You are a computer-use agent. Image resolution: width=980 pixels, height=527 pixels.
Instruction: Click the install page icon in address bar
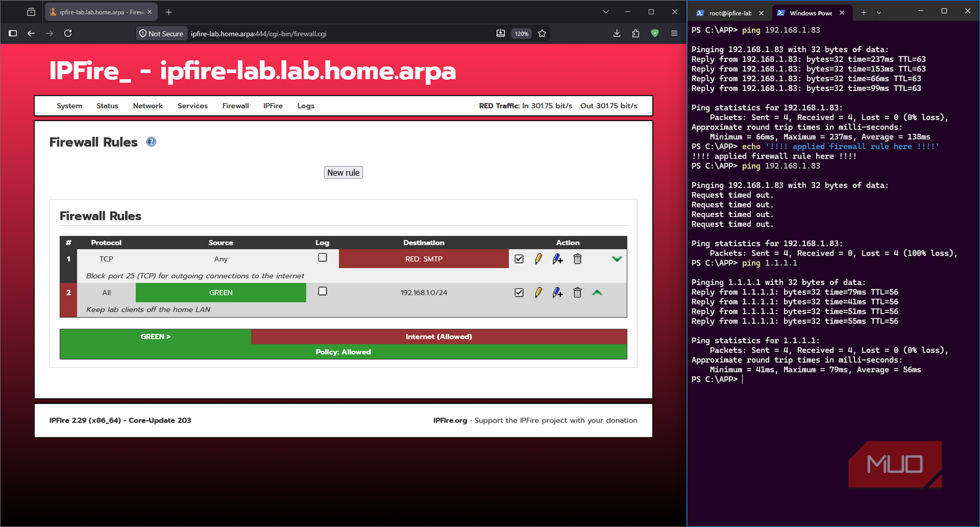click(x=501, y=33)
